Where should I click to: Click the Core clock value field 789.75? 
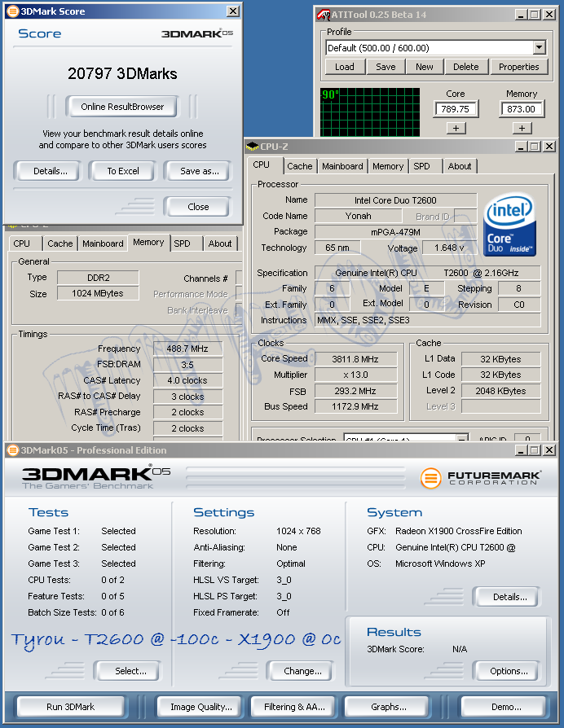[456, 109]
